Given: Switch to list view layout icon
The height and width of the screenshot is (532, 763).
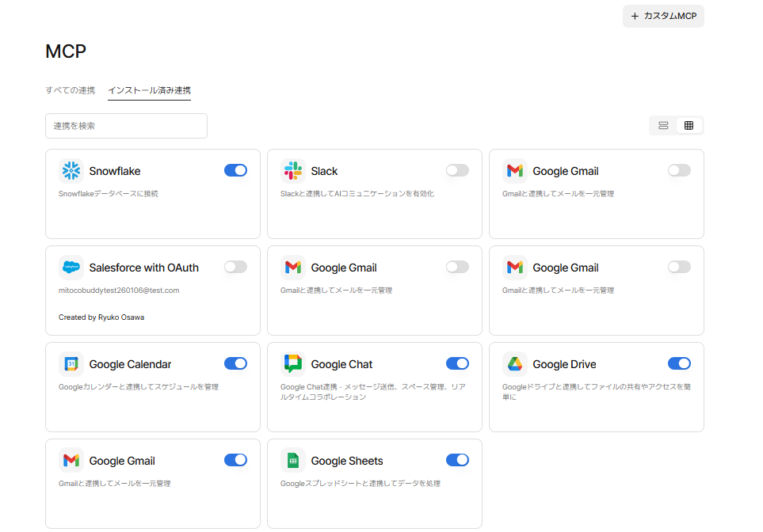Looking at the screenshot, I should pyautogui.click(x=663, y=125).
